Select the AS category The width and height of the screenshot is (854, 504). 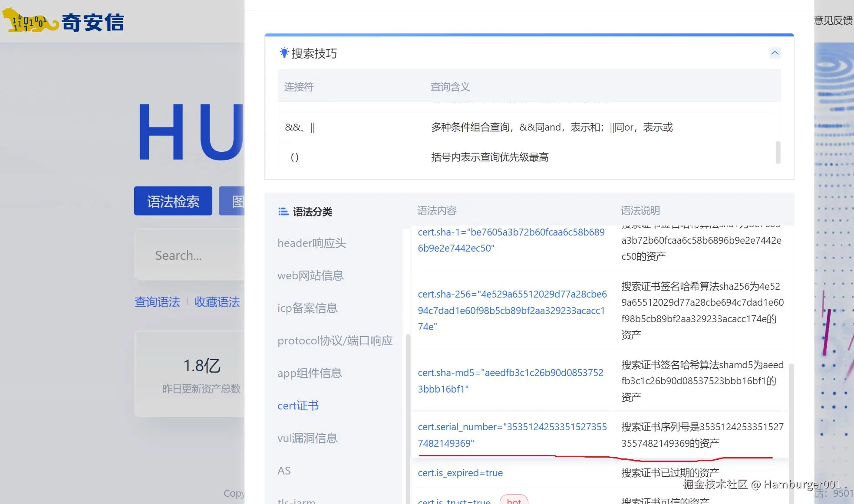click(x=284, y=471)
